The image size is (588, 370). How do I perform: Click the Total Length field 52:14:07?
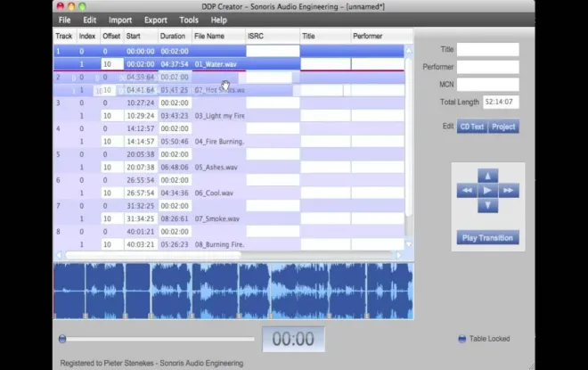click(x=501, y=102)
